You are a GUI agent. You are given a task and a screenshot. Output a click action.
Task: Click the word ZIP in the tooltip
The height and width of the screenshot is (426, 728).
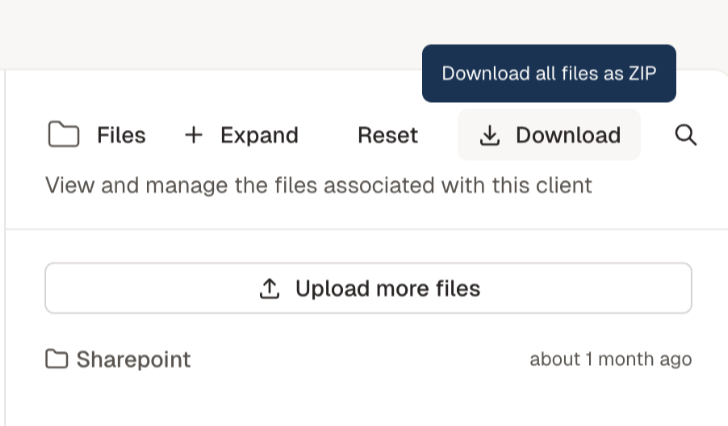642,73
